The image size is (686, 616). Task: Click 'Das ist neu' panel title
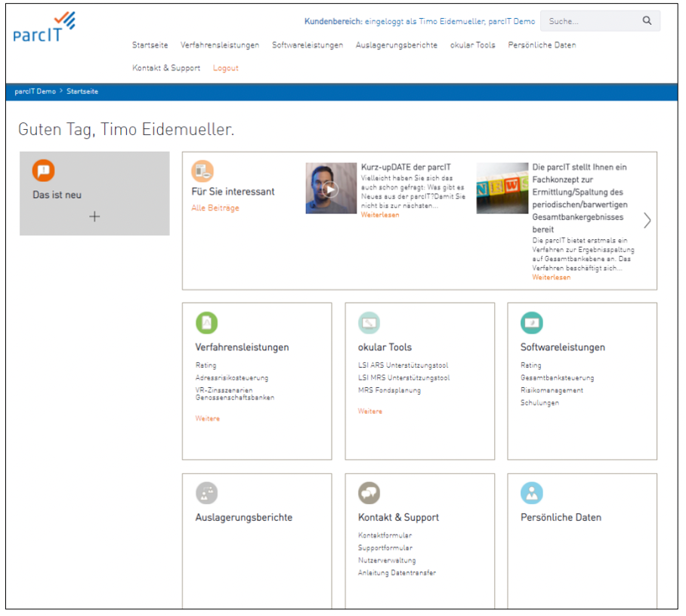click(x=57, y=195)
